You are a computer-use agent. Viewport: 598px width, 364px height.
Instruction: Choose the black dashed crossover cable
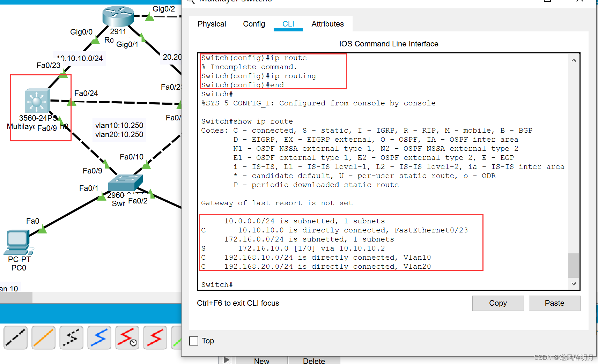pos(15,337)
